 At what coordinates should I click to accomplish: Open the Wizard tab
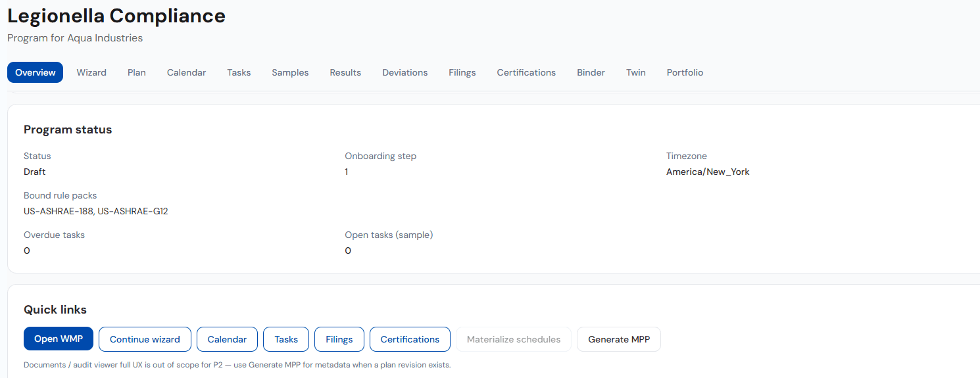pyautogui.click(x=91, y=72)
